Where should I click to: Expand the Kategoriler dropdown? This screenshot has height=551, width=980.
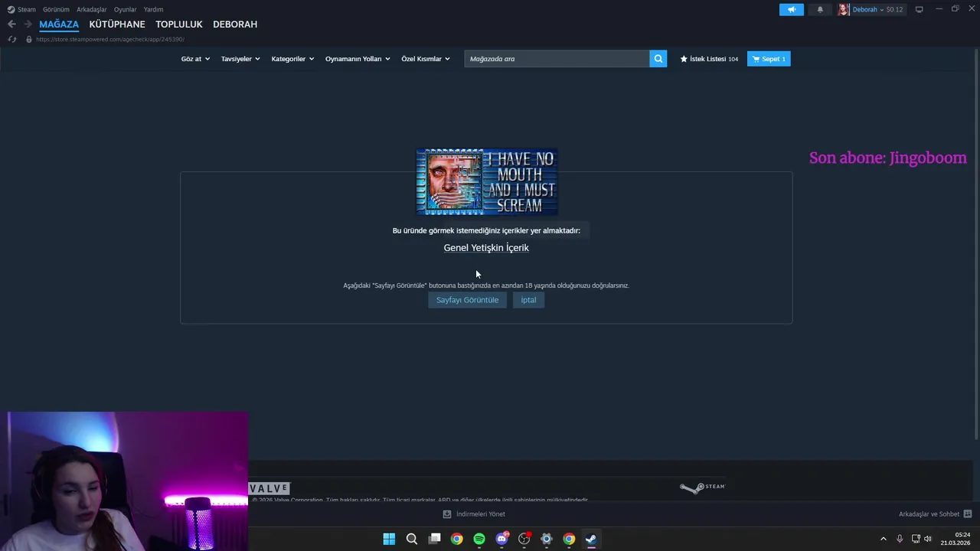[292, 59]
